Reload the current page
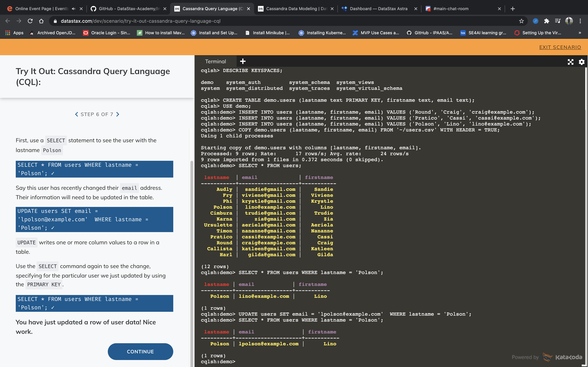Image resolution: width=588 pixels, height=367 pixels. coord(30,21)
